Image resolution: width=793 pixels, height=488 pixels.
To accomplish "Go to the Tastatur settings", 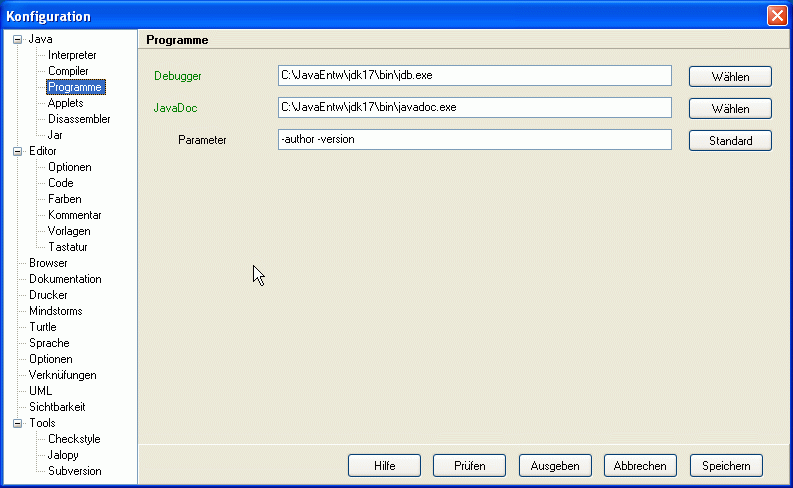I will coord(68,247).
